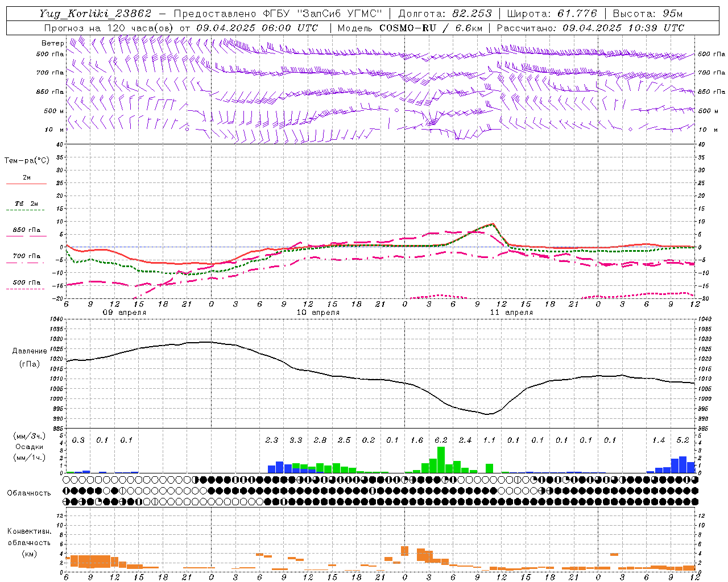Screen dimensions: 728x582
Task: Click the 'Осадки' precipitation label
Action: [x=29, y=447]
